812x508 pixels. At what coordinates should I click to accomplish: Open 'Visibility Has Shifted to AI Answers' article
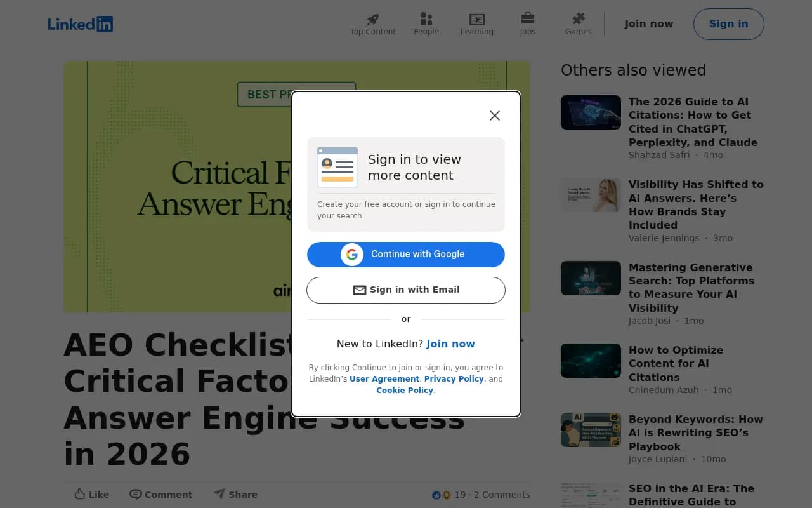(696, 204)
